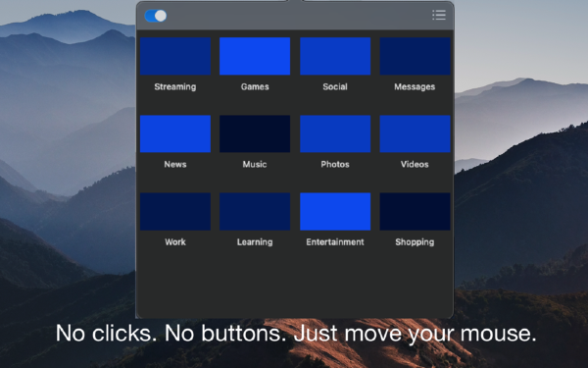Turn off the blue toggle switch
588x368 pixels.
pyautogui.click(x=155, y=16)
